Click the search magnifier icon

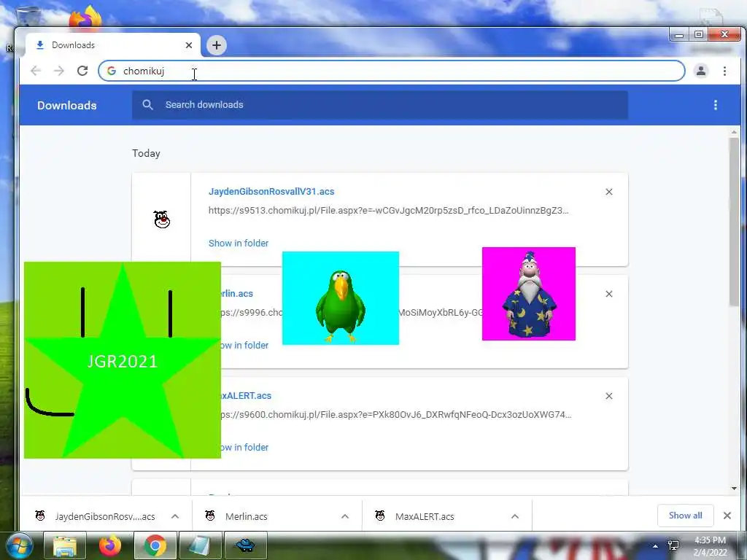pos(147,105)
